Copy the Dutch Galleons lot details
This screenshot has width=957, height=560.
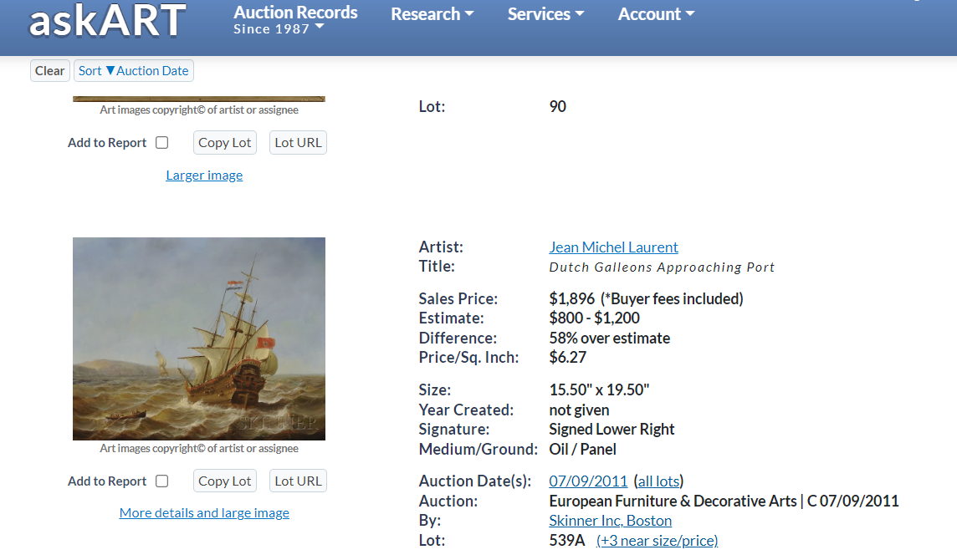pyautogui.click(x=224, y=481)
